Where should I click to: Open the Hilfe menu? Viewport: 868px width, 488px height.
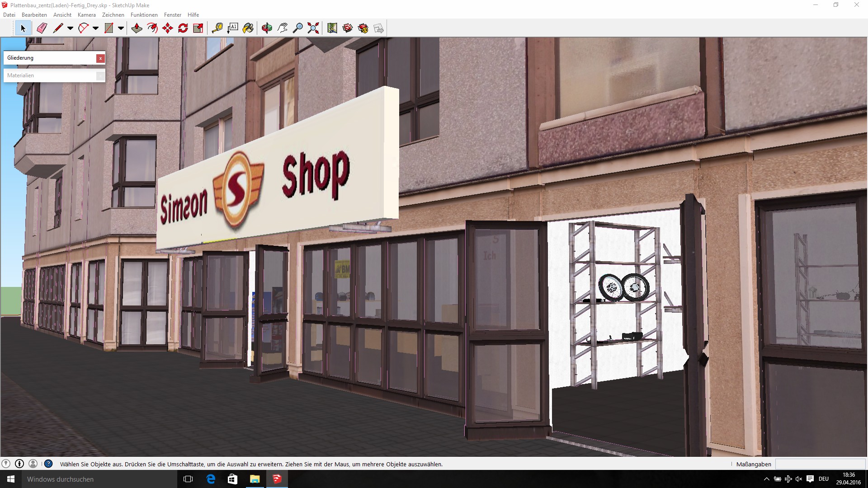pyautogui.click(x=193, y=15)
